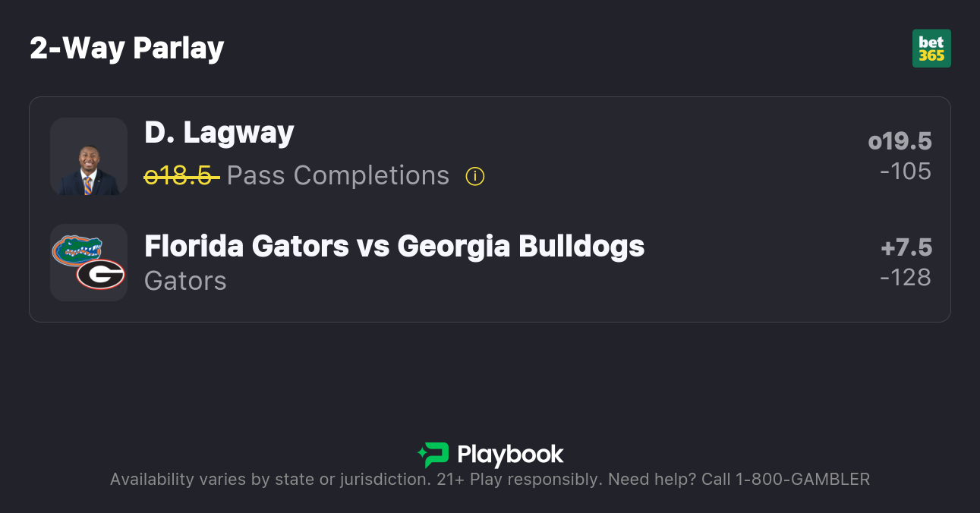The image size is (980, 513).
Task: Click the +7.5 spread value
Action: coord(906,248)
